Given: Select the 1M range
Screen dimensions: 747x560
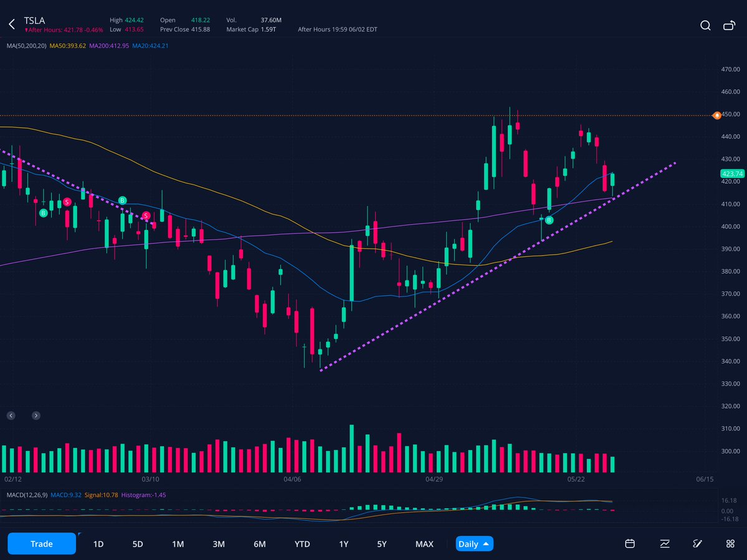Looking at the screenshot, I should coord(178,544).
